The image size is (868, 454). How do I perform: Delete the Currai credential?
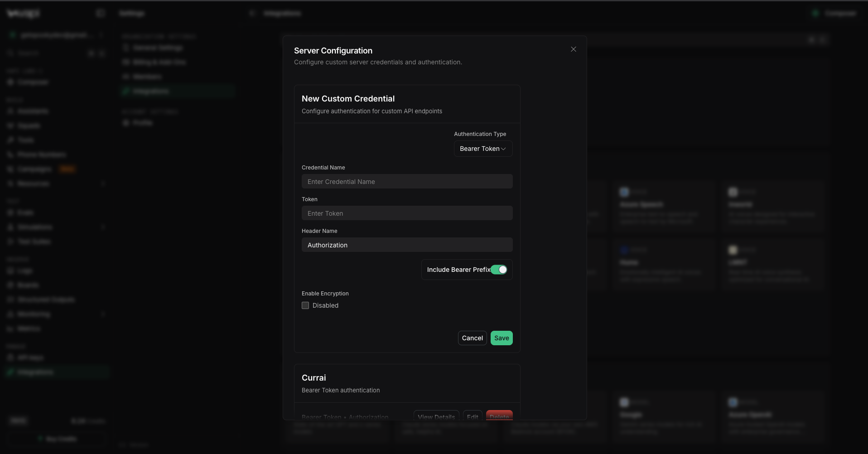click(x=499, y=416)
